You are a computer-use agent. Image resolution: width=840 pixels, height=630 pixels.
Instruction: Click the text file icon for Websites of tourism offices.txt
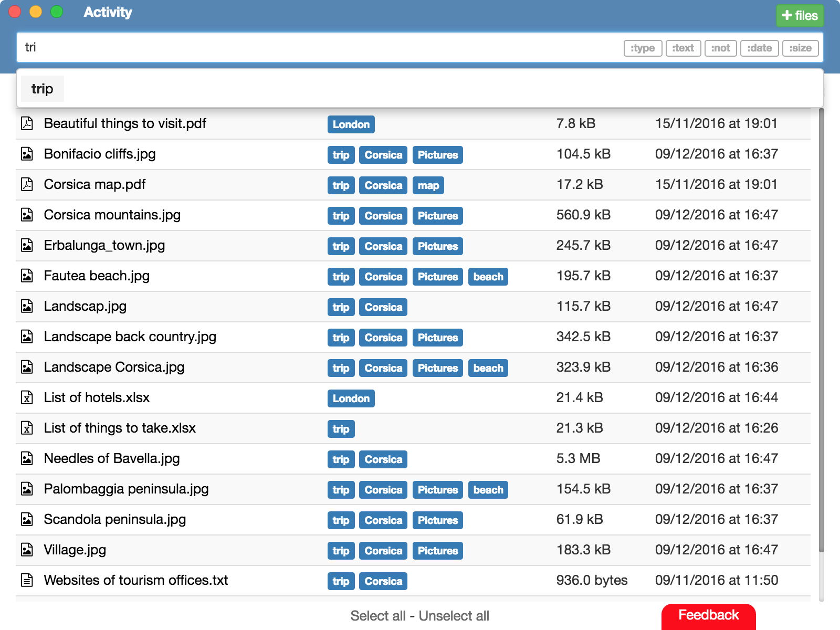click(x=27, y=580)
